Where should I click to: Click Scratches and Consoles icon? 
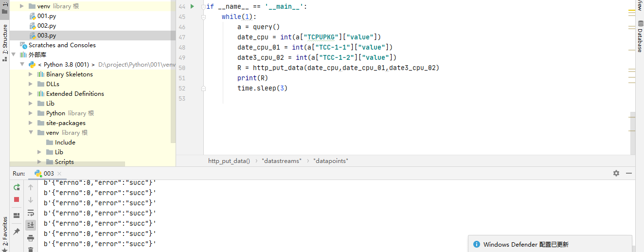24,45
